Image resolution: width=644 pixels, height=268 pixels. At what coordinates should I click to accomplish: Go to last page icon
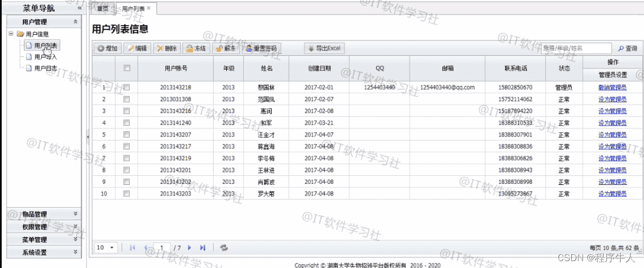click(202, 248)
